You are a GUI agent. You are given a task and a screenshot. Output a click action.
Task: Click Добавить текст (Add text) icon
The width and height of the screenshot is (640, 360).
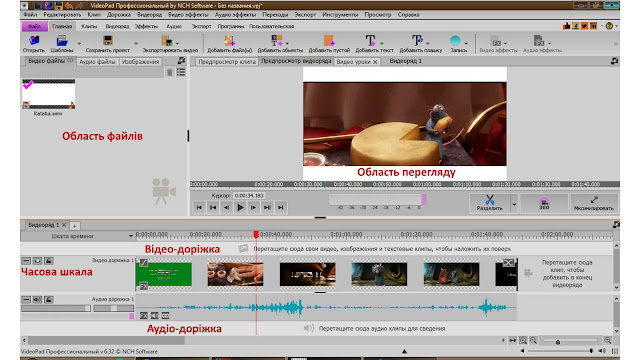click(370, 41)
